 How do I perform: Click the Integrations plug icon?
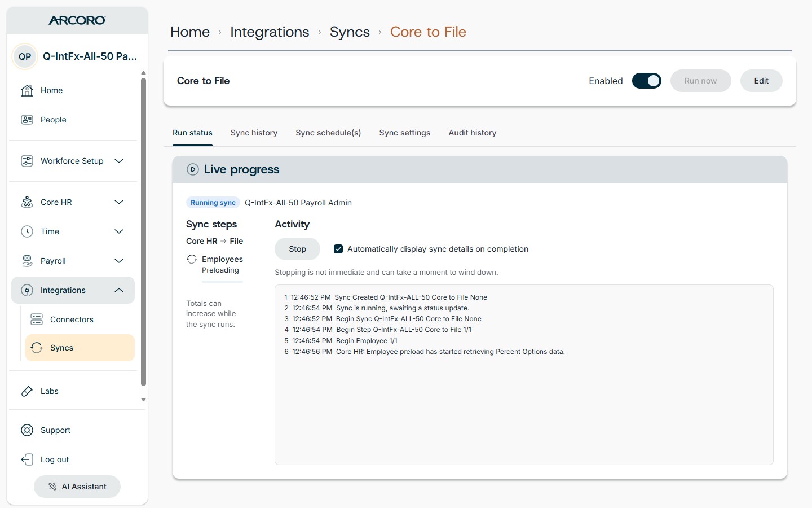[x=27, y=290]
